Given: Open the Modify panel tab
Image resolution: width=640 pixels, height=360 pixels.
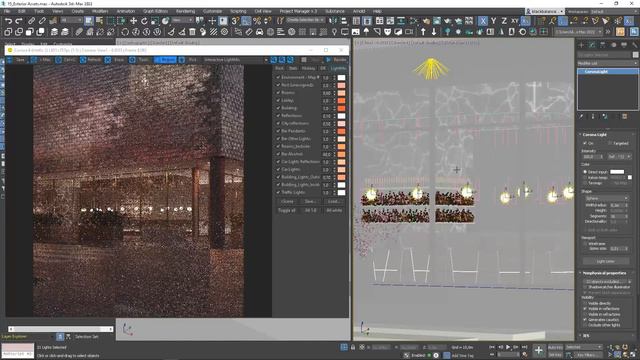Looking at the screenshot, I should coord(592,45).
